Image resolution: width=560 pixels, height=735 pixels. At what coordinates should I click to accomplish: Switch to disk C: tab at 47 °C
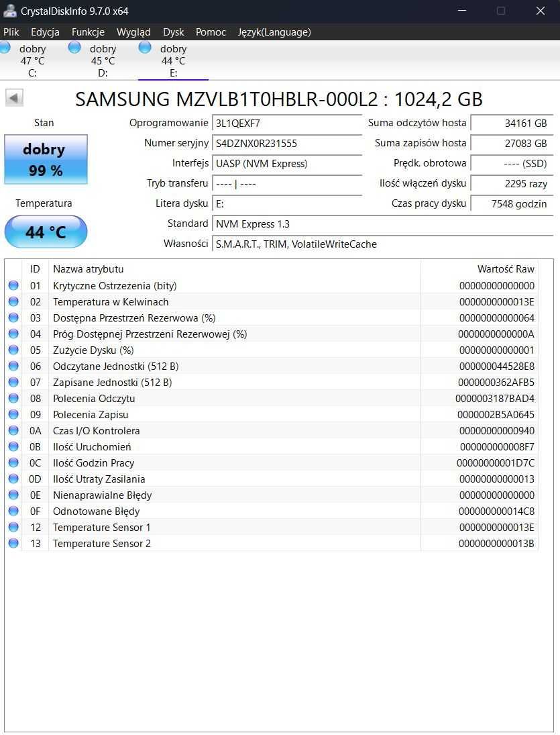tap(33, 60)
